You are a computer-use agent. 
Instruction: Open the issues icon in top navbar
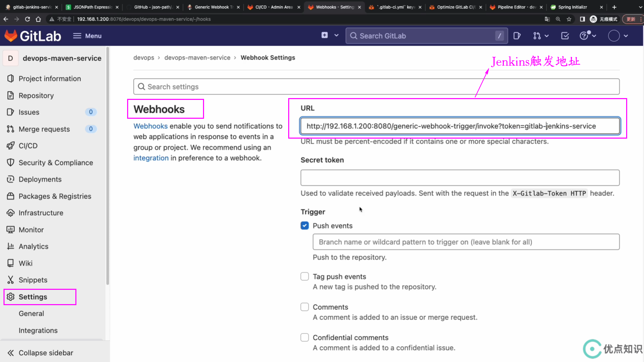pos(517,36)
